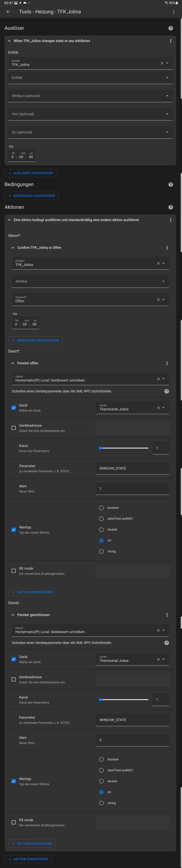Enable the Geräteadresse checkbox under Fenster offen
The height and width of the screenshot is (868, 182).
click(14, 428)
